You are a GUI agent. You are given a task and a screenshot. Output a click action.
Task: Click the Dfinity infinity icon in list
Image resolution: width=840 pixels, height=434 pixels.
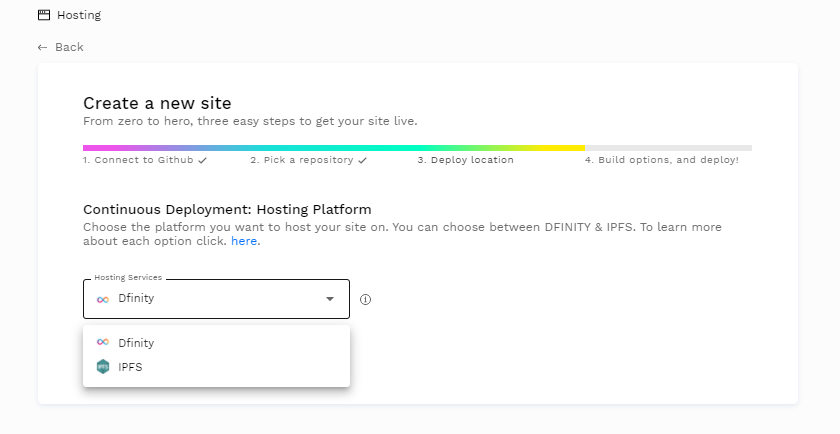[x=102, y=343]
